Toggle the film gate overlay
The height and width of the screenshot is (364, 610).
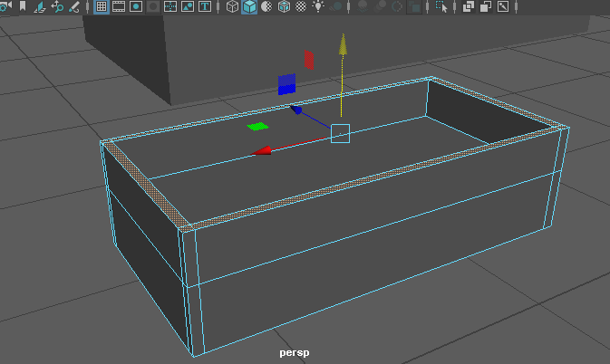coord(119,7)
